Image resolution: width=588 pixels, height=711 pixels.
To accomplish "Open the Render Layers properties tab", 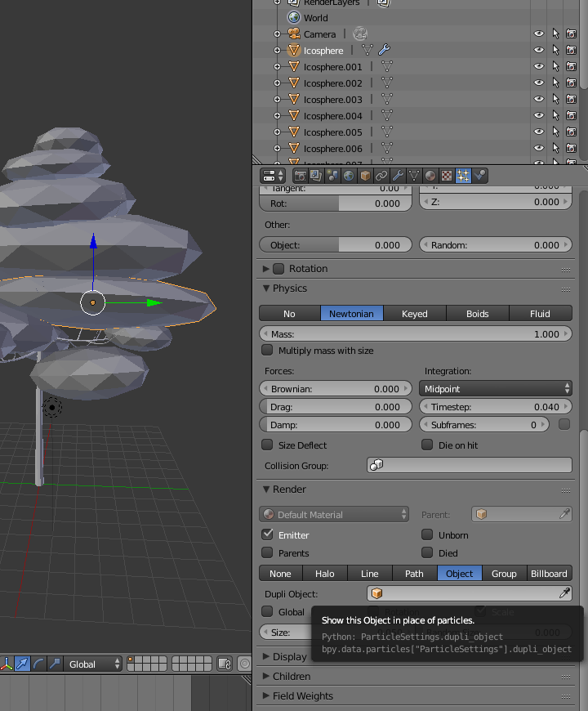I will 316,176.
